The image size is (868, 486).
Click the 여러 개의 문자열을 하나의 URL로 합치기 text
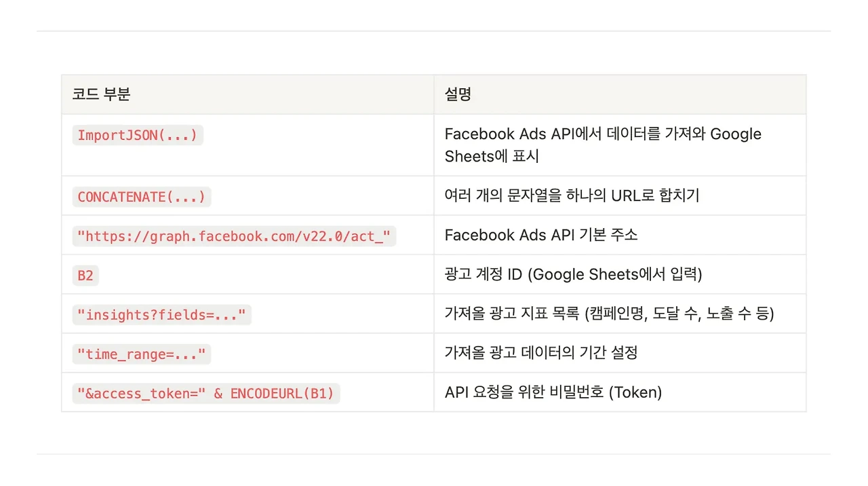[572, 195]
